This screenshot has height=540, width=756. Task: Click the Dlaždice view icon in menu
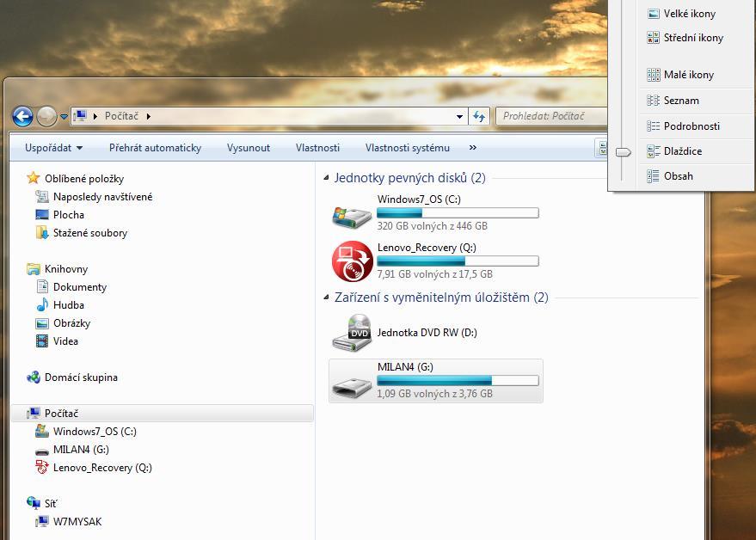(x=654, y=151)
